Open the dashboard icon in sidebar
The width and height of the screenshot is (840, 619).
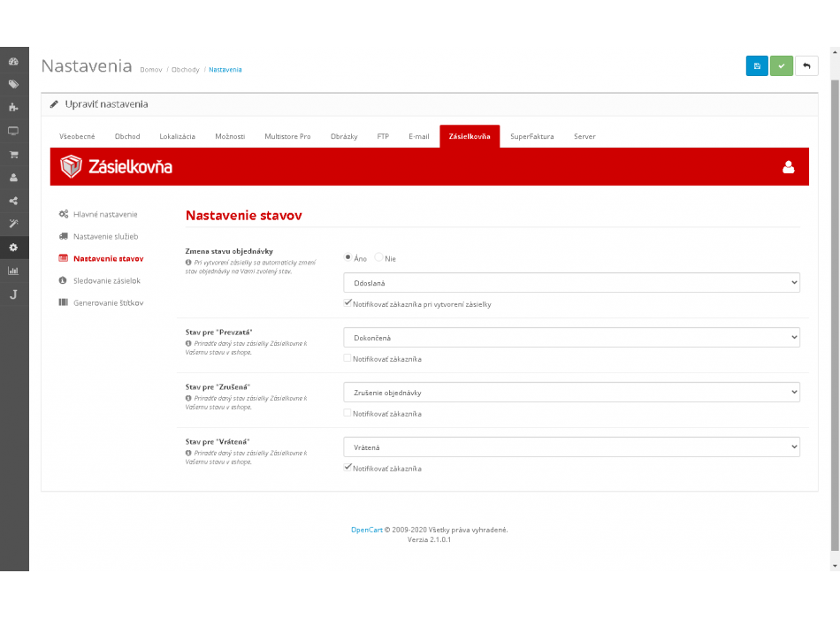click(x=13, y=62)
